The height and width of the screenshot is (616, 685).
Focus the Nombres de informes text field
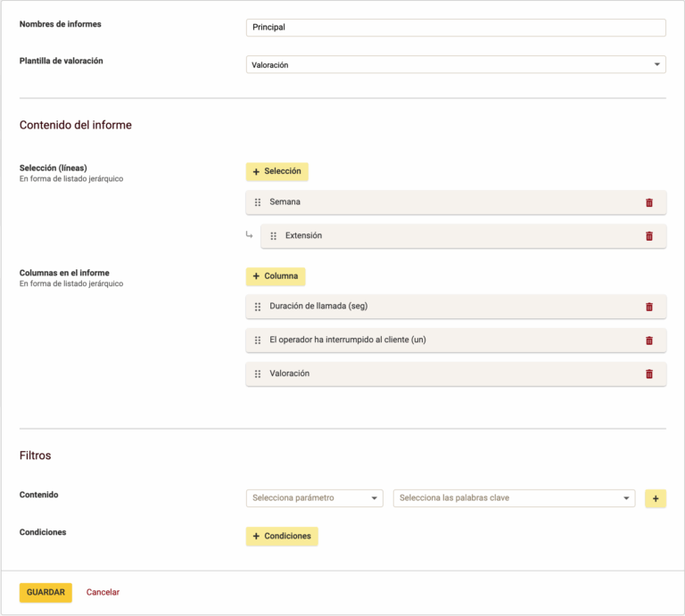point(455,28)
